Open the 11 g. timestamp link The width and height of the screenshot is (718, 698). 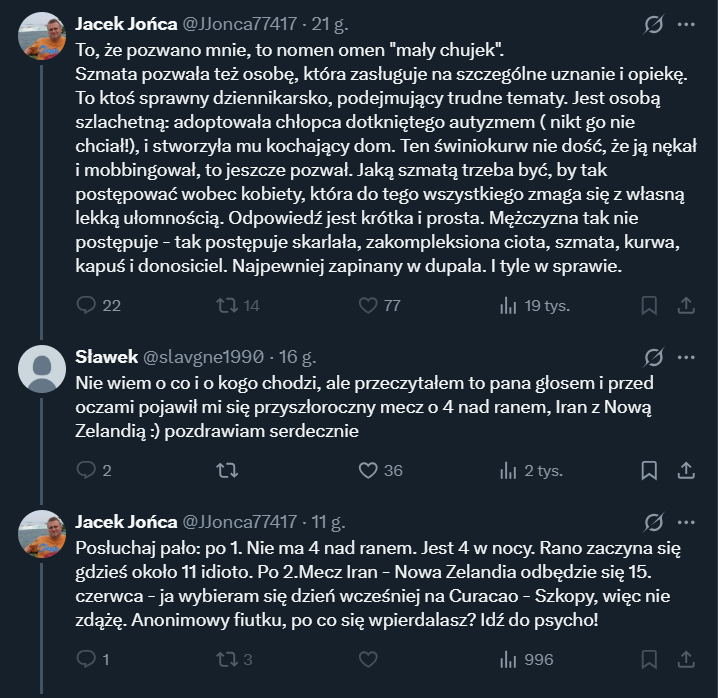point(328,521)
